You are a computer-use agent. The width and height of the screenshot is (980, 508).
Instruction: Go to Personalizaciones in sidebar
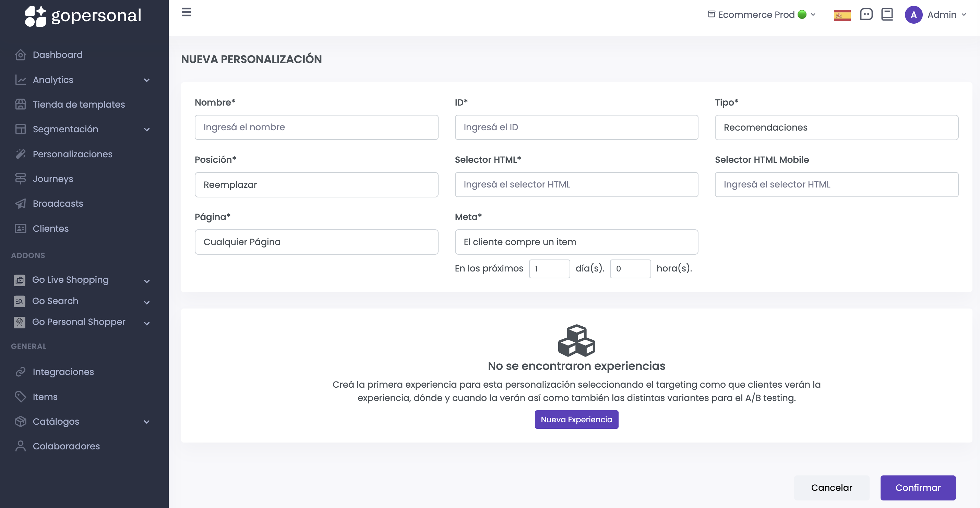click(x=72, y=154)
